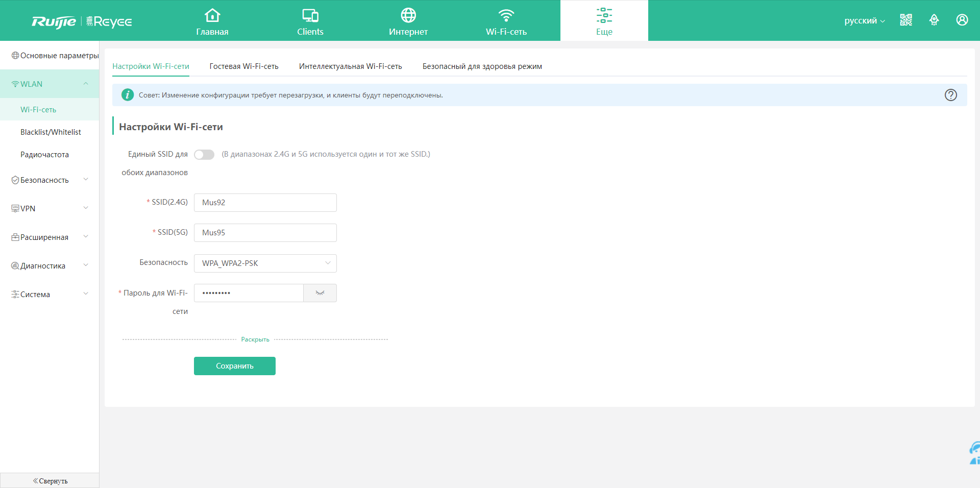Open the Clients devices icon
The width and height of the screenshot is (980, 488).
click(x=310, y=15)
